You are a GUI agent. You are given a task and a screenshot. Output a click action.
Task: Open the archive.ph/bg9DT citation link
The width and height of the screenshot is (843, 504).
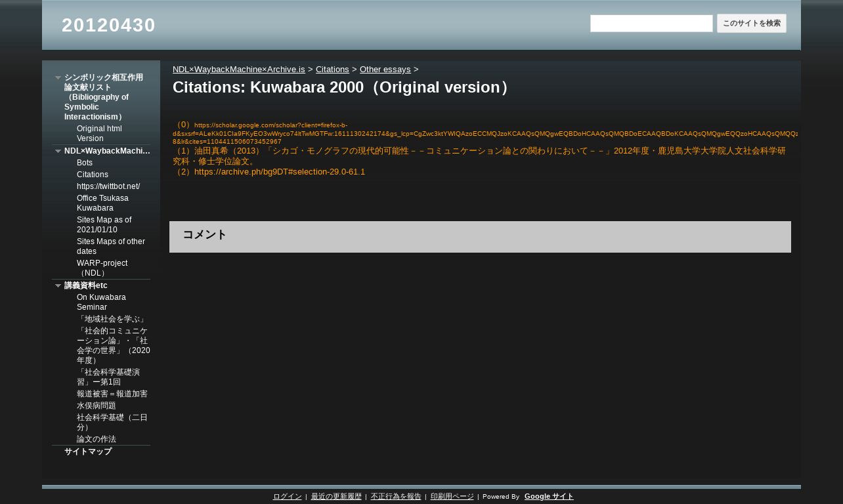tap(280, 172)
